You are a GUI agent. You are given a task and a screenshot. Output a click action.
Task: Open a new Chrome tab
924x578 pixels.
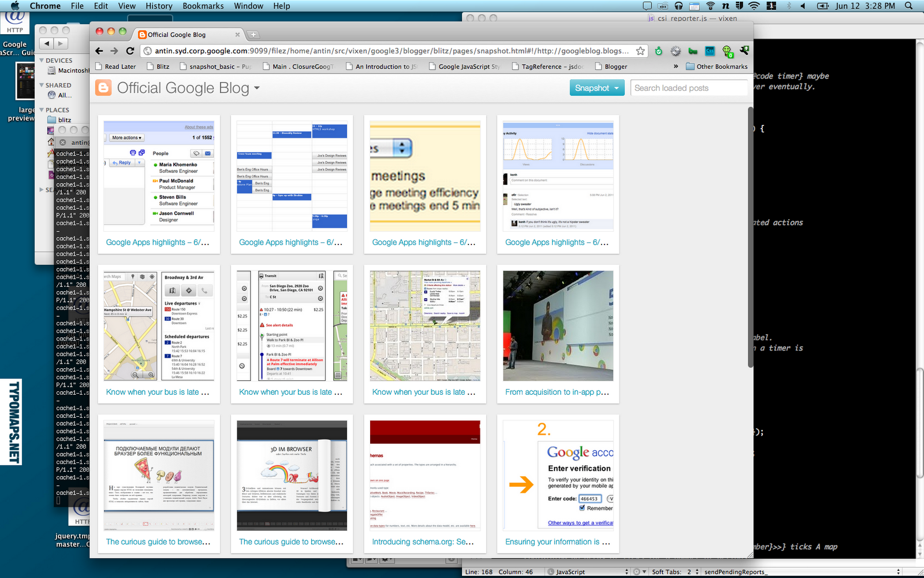(x=253, y=35)
